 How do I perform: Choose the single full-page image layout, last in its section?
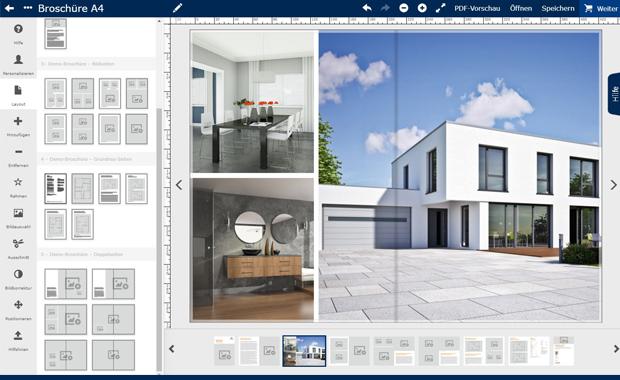coord(136,129)
